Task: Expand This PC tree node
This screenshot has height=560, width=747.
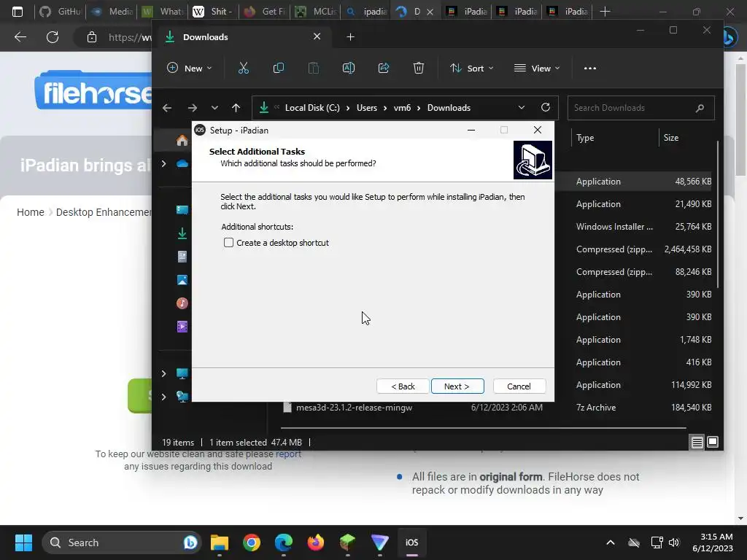Action: point(164,373)
